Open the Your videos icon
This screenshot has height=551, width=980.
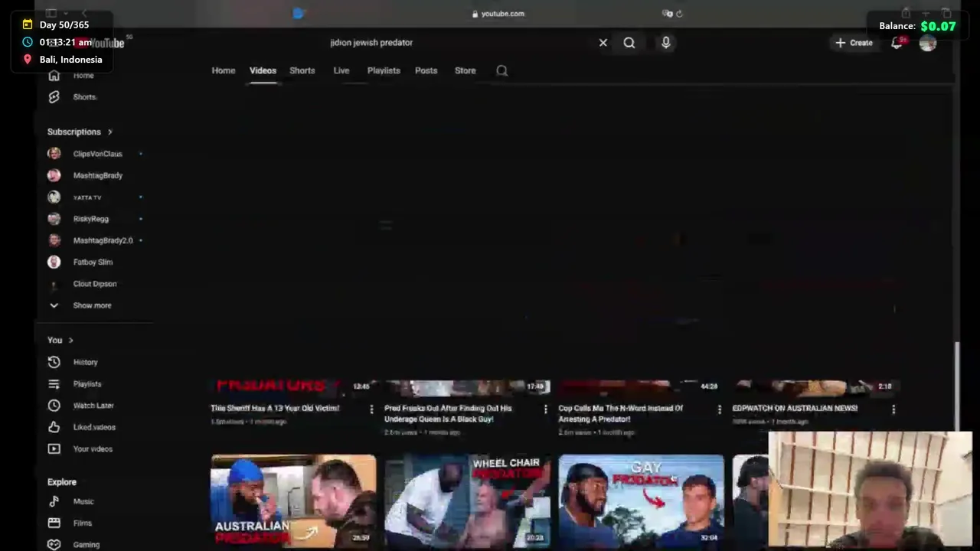point(54,448)
